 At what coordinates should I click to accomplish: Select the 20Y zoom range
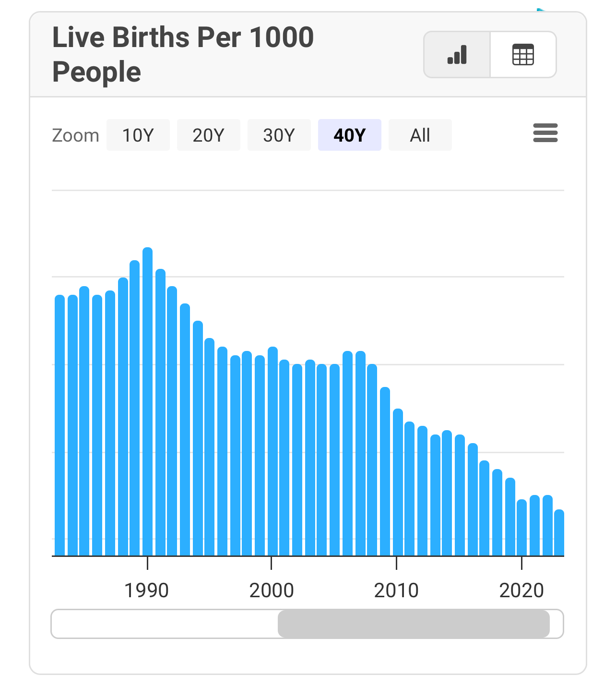point(208,135)
